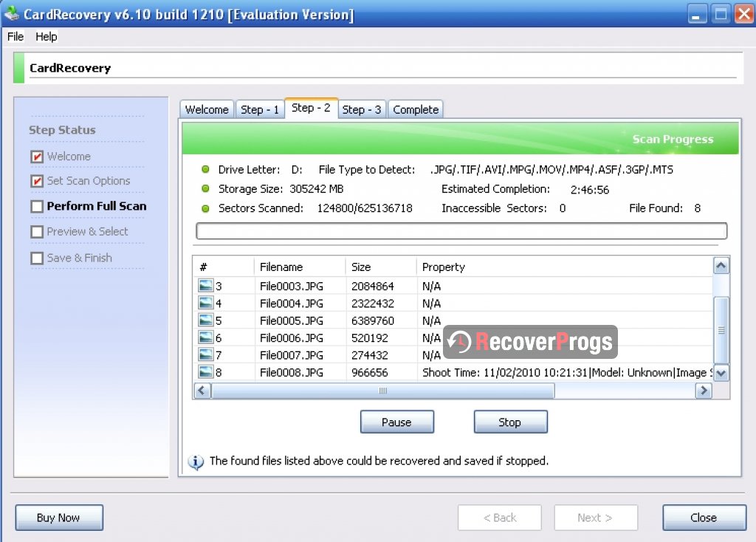This screenshot has height=542, width=756.
Task: Click the Shoot Time property of File0008.JPG
Action: pos(566,373)
